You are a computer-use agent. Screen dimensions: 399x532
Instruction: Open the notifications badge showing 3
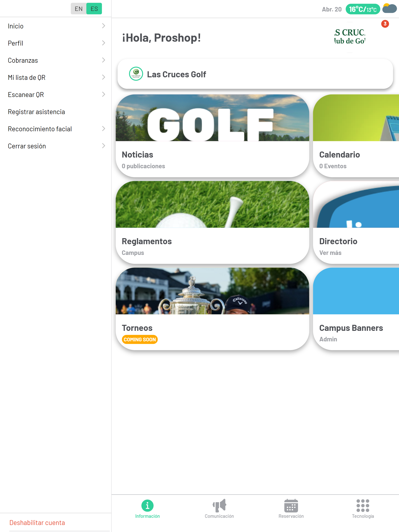(x=385, y=24)
